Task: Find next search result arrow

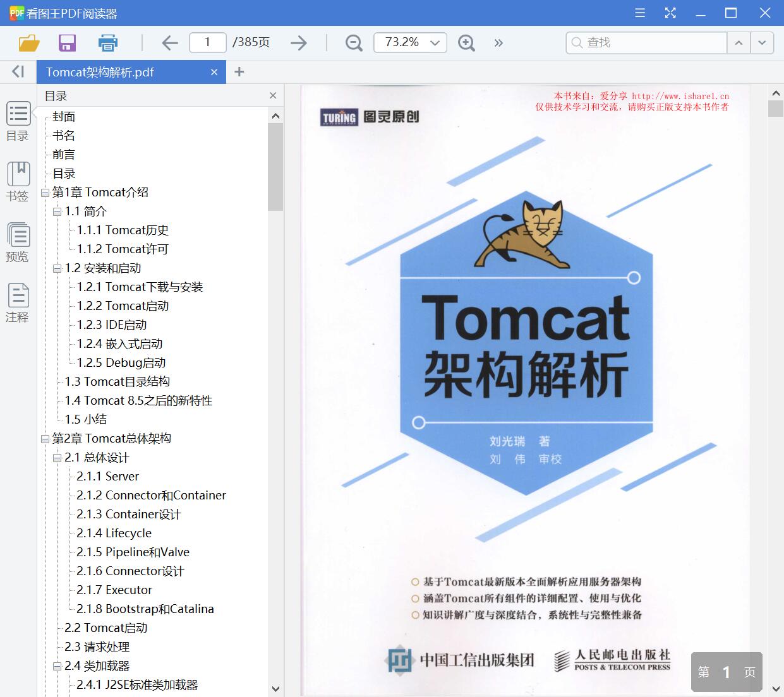Action: tap(762, 43)
